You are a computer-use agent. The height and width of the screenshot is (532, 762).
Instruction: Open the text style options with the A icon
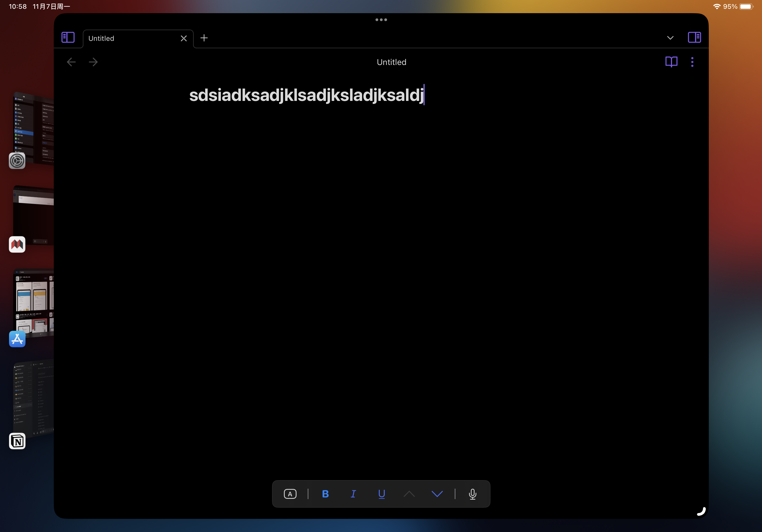click(290, 494)
